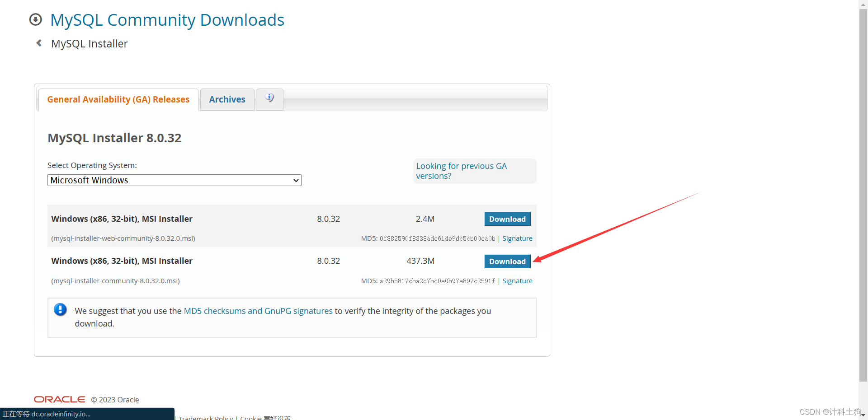Click scrollbar down arrow at bottom right

pos(863,415)
